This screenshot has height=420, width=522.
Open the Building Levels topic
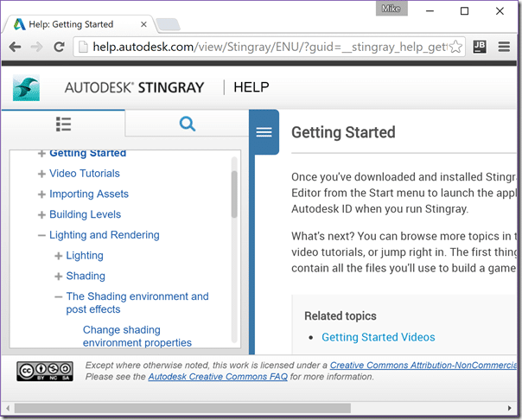pos(86,214)
